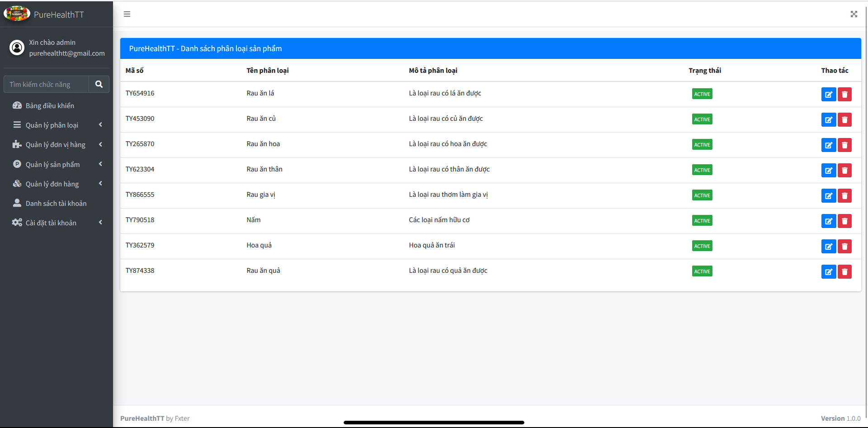868x428 pixels.
Task: Select code TY790518 cell
Action: pos(140,220)
